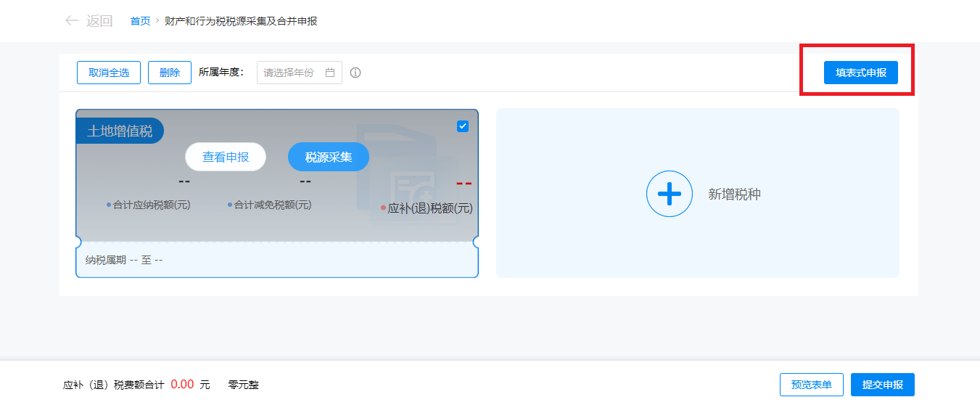Click 财产和行为税税源采集及合并申报 breadcrumb
The image size is (980, 405).
coord(241,21)
